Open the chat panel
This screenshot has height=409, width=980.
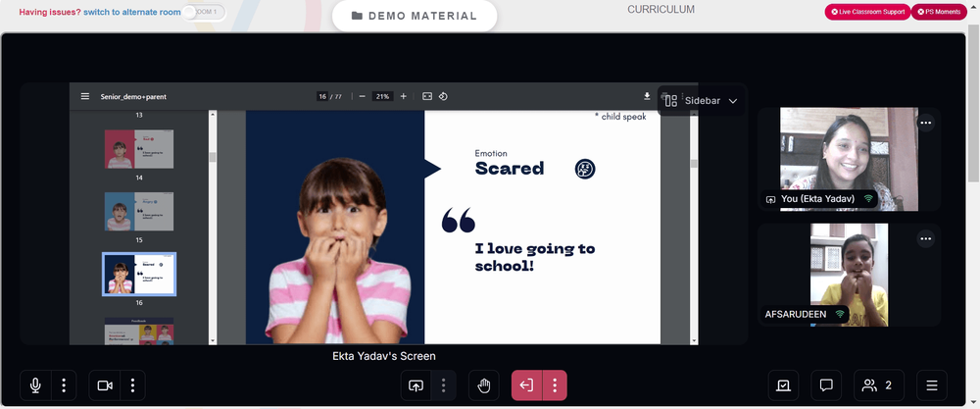[826, 385]
